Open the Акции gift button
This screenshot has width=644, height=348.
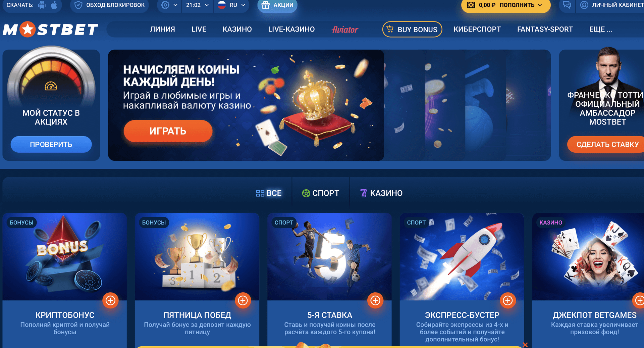pyautogui.click(x=277, y=5)
